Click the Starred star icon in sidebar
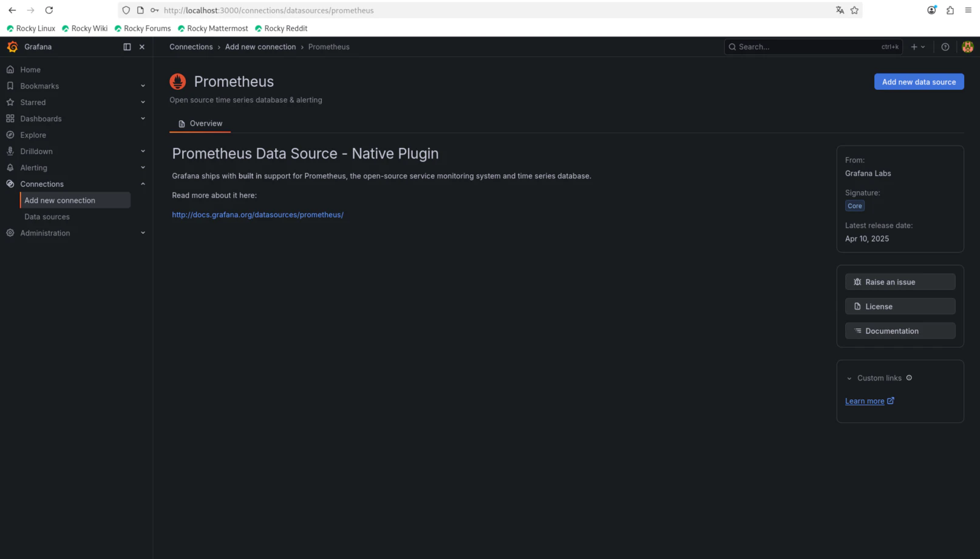The width and height of the screenshot is (980, 559). click(x=10, y=103)
